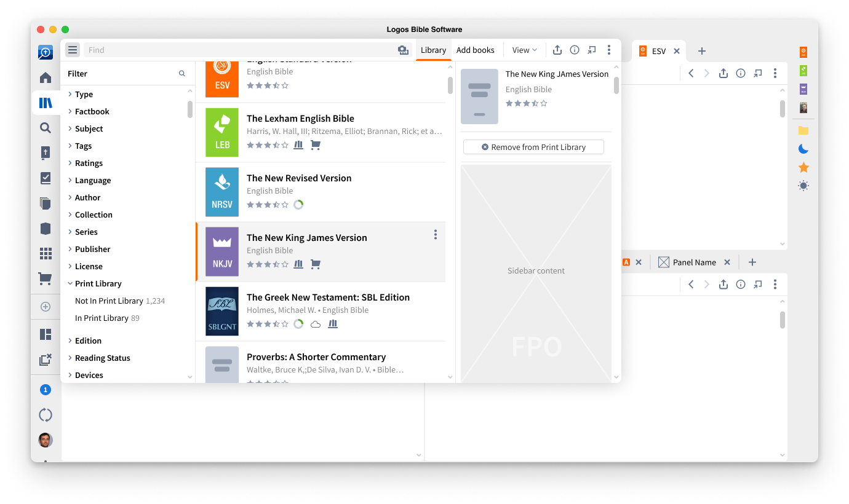Open the user profile avatar in the sidebar
The image size is (849, 504).
[46, 440]
